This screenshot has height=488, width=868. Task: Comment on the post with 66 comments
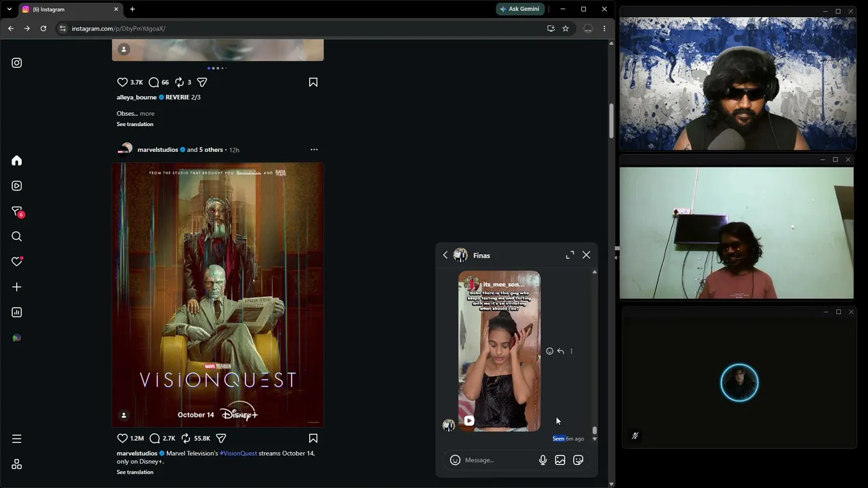154,82
